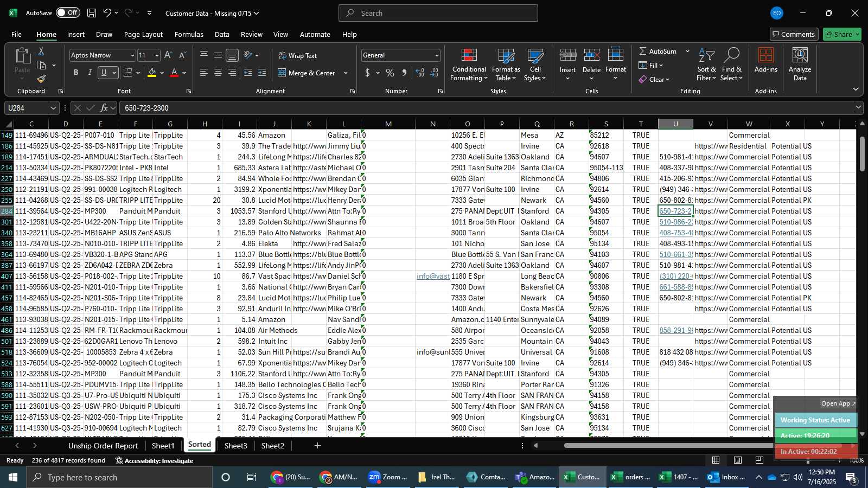868x488 pixels.
Task: Click the Decrease Font Size icon
Action: 182,55
